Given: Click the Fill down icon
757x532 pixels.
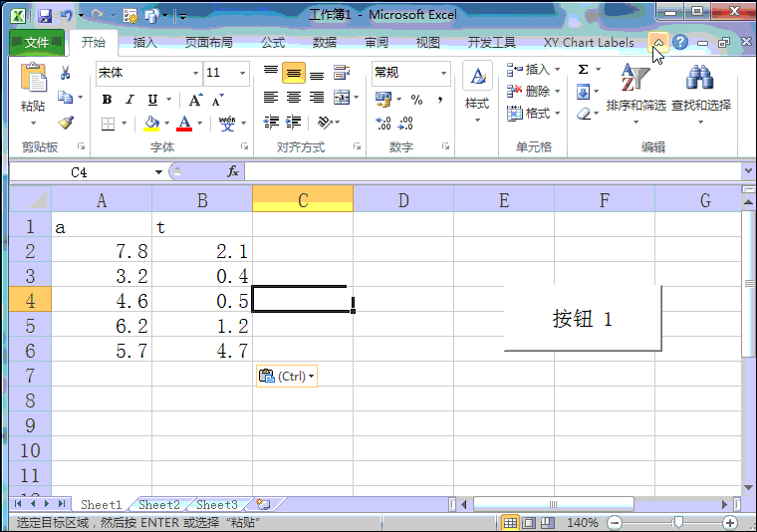Looking at the screenshot, I should (584, 92).
